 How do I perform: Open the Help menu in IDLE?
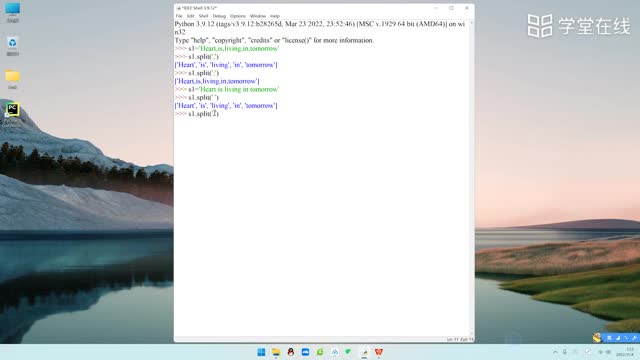275,16
